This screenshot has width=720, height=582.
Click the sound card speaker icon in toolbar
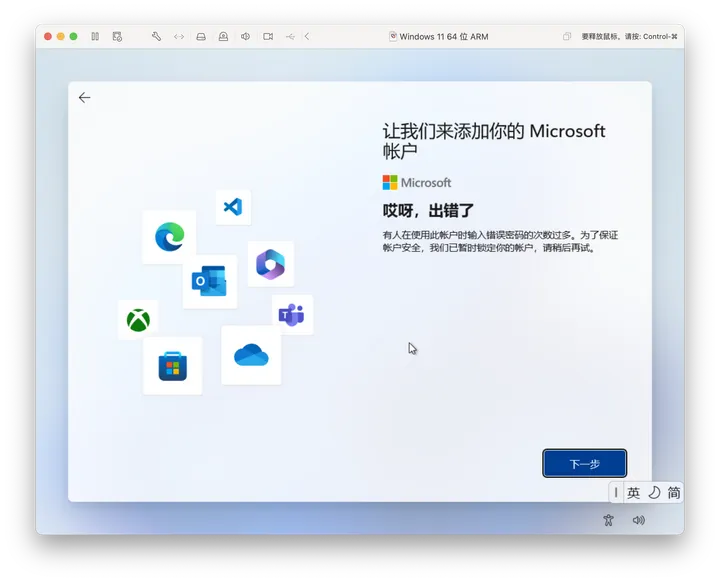(x=245, y=36)
